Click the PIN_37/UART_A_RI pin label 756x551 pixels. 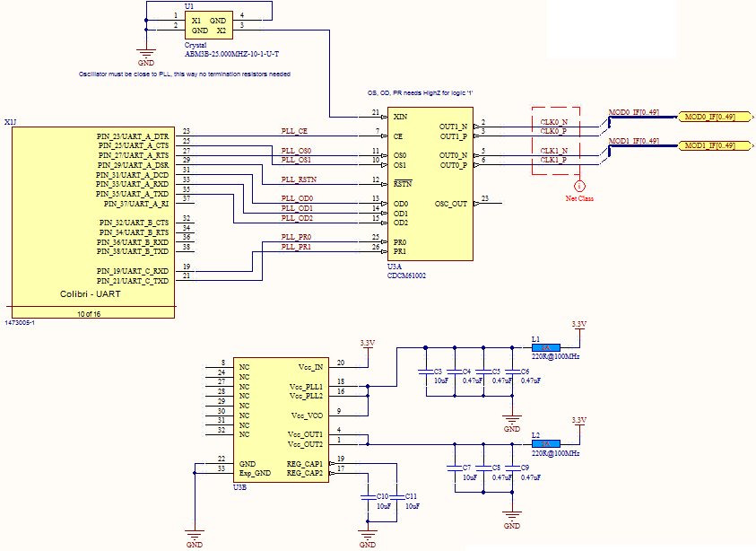(136, 204)
